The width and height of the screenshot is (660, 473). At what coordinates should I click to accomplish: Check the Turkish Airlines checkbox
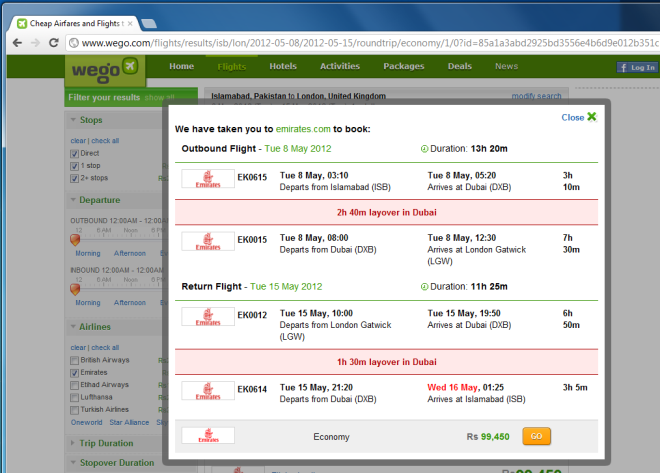75,410
